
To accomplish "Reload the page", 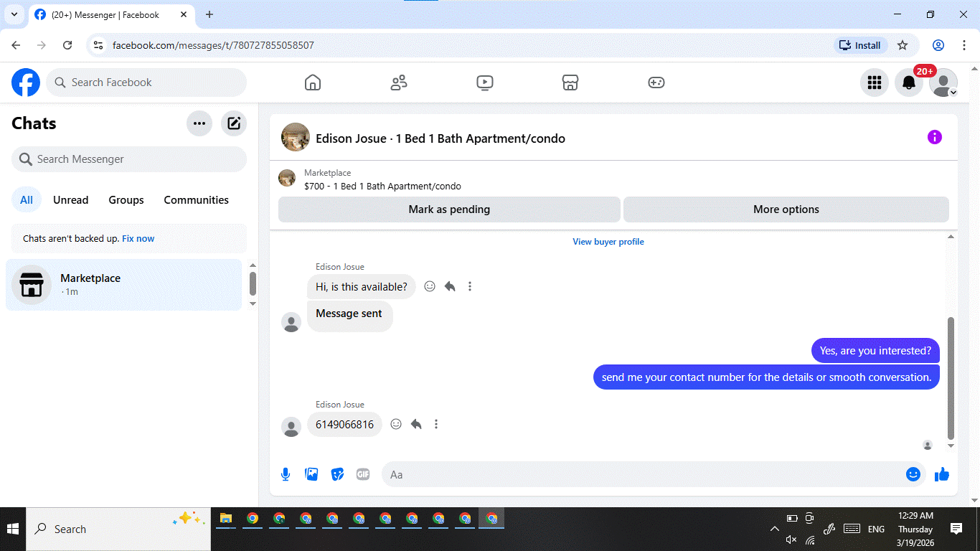I will [x=67, y=45].
